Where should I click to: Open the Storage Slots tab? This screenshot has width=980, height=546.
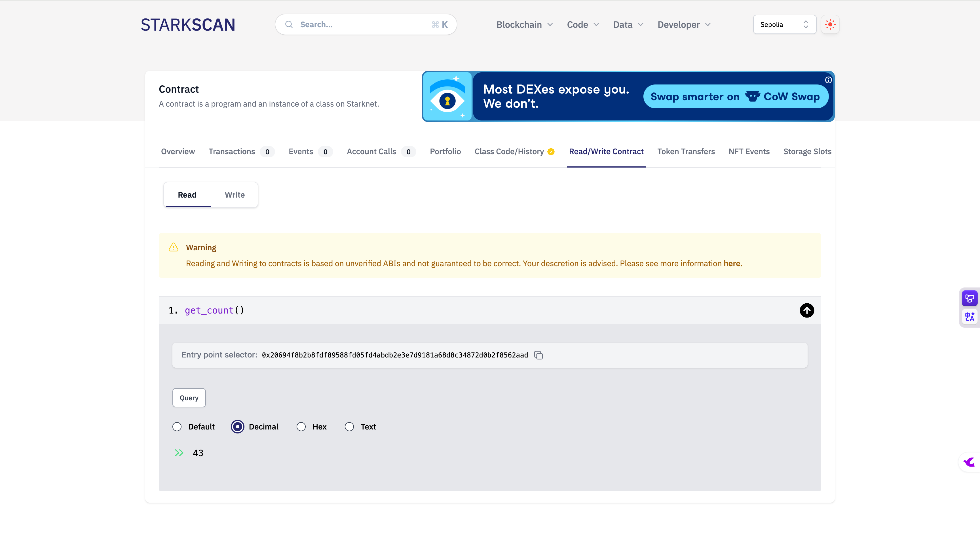pyautogui.click(x=807, y=151)
